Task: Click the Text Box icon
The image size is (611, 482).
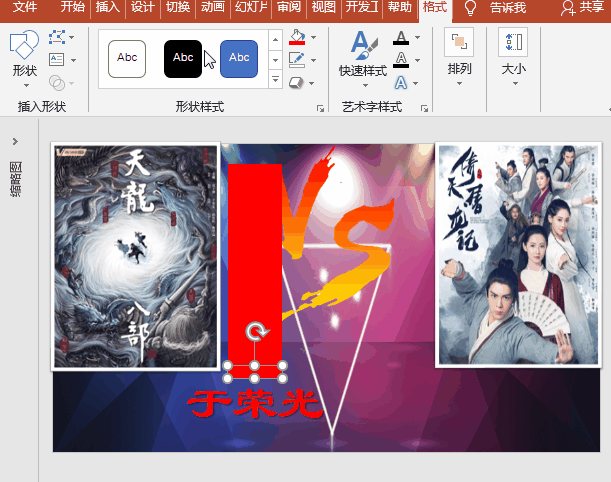Action: click(x=57, y=60)
